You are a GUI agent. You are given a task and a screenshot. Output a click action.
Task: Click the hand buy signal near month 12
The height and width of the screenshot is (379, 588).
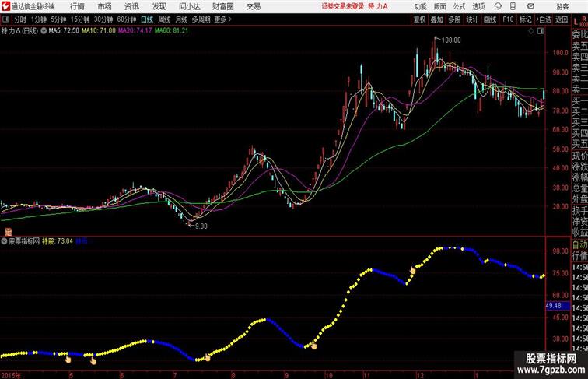click(x=412, y=270)
